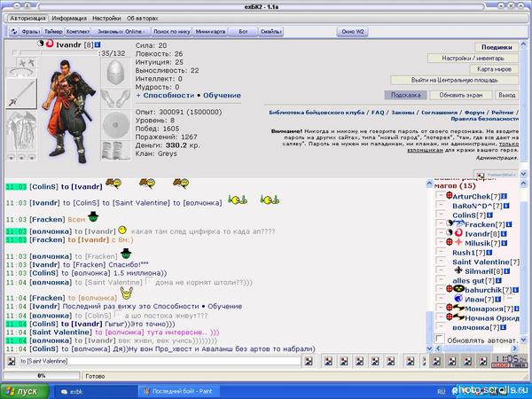Click the Таймер toolbar button
The height and width of the screenshot is (399, 532).
(53, 32)
